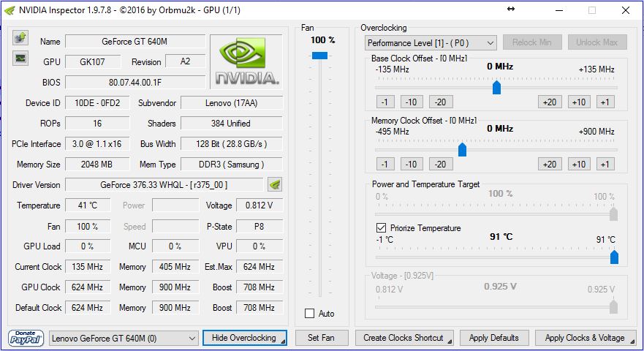Click the BIOS field 80.07.44.00.1F
The height and width of the screenshot is (351, 644).
pyautogui.click(x=135, y=82)
